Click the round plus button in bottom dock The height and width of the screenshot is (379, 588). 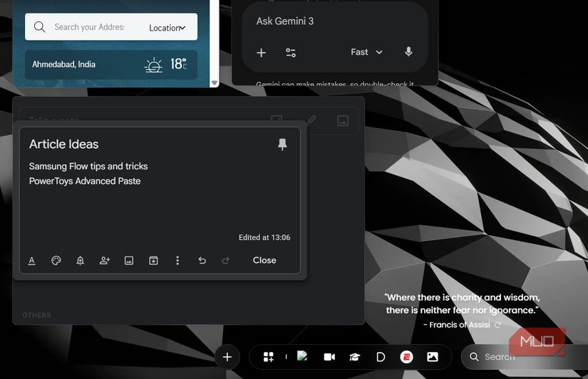pyautogui.click(x=227, y=357)
